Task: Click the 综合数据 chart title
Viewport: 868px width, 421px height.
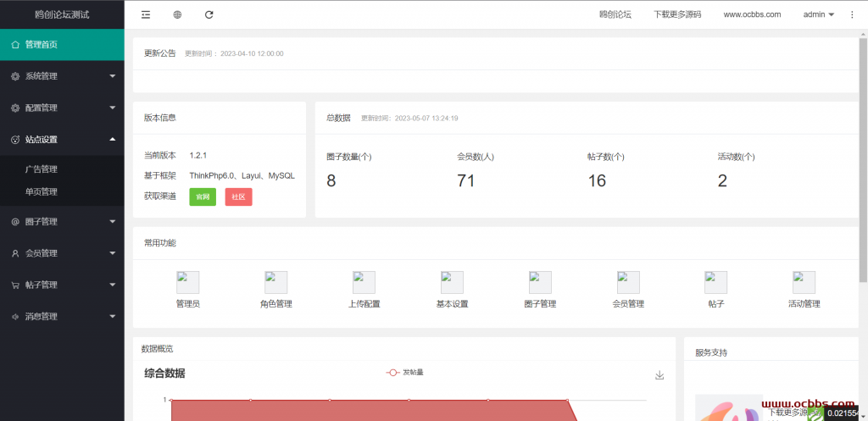Action: click(164, 374)
